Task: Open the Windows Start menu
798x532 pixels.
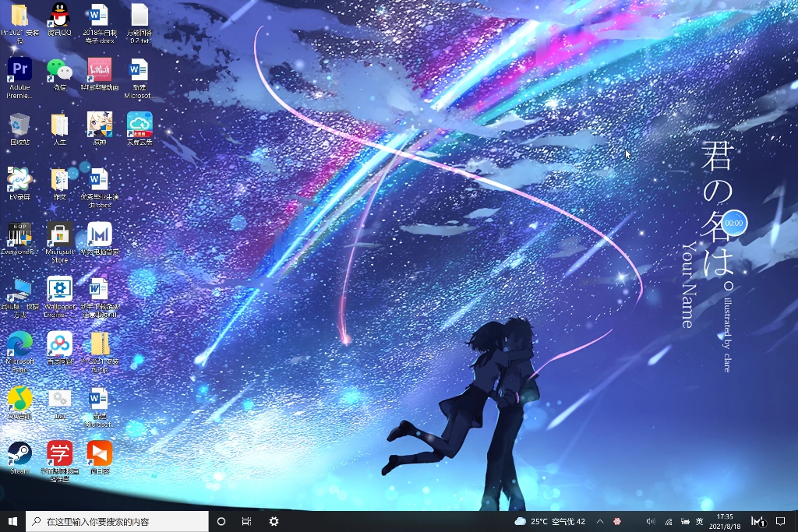Action: point(12,521)
